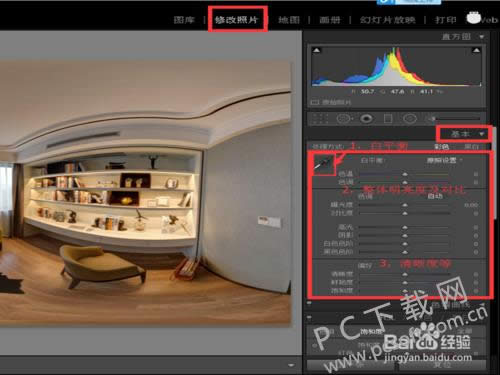Select the white balance eyedropper tool
Image resolution: width=500 pixels, height=375 pixels.
point(324,164)
